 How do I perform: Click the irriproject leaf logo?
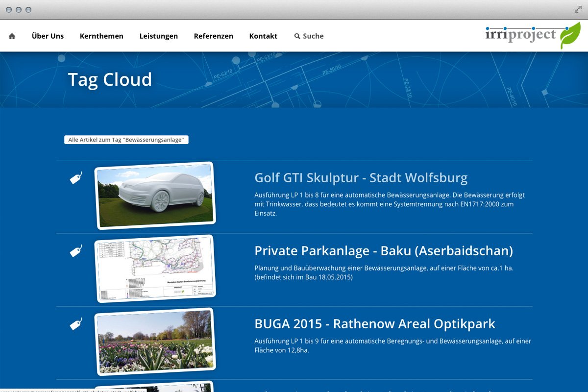[x=532, y=35]
